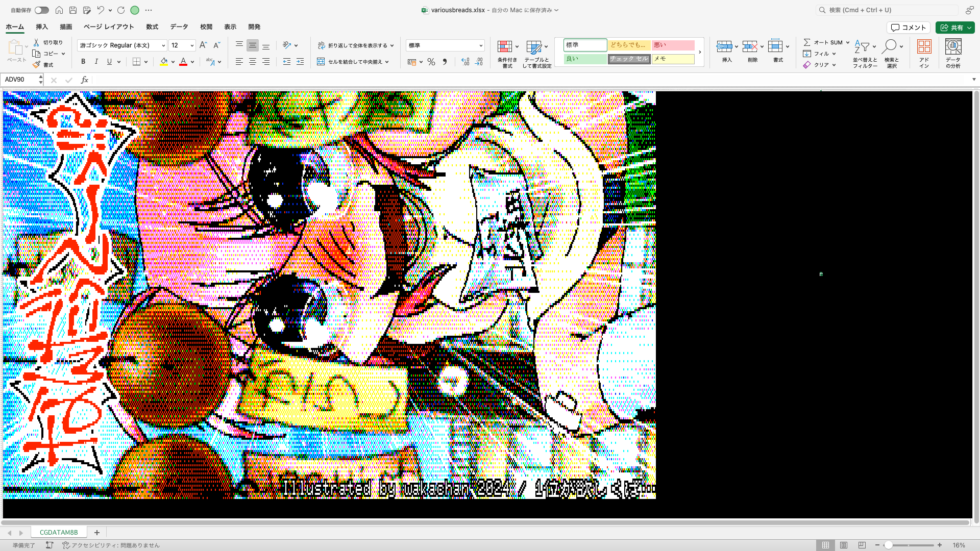
Task: Toggle middle vertical alignment
Action: coord(252,45)
